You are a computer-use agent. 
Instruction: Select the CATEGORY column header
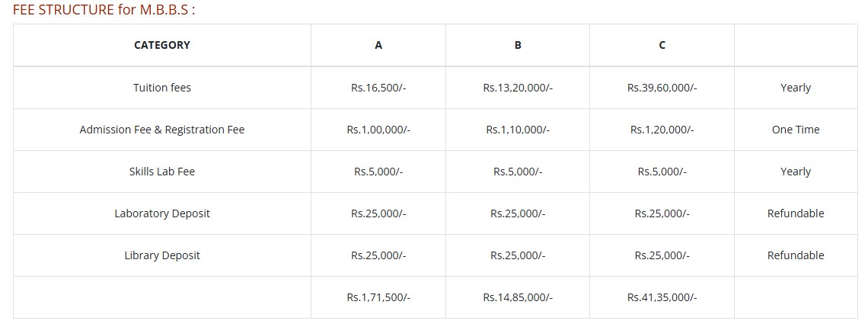[x=162, y=46]
